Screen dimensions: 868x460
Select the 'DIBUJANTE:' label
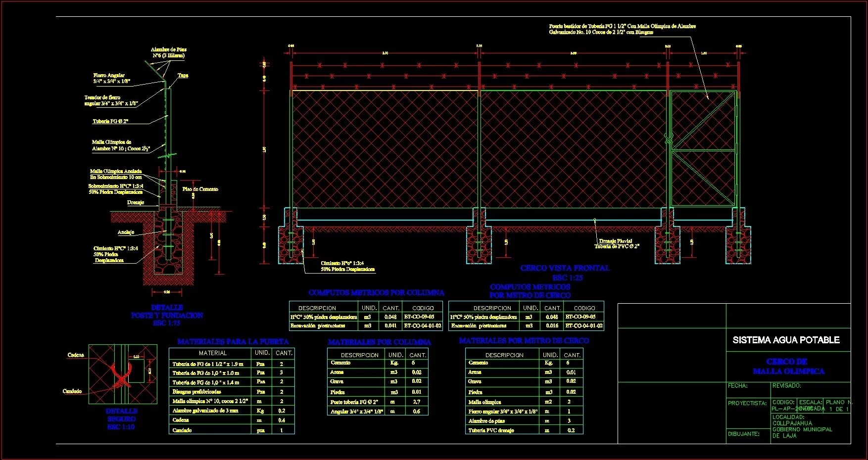(x=743, y=434)
